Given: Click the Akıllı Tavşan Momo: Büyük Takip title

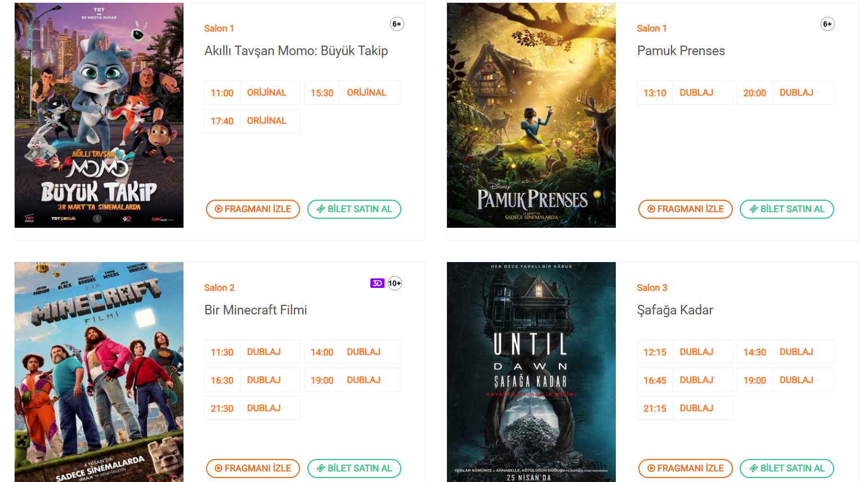Looking at the screenshot, I should pos(296,51).
